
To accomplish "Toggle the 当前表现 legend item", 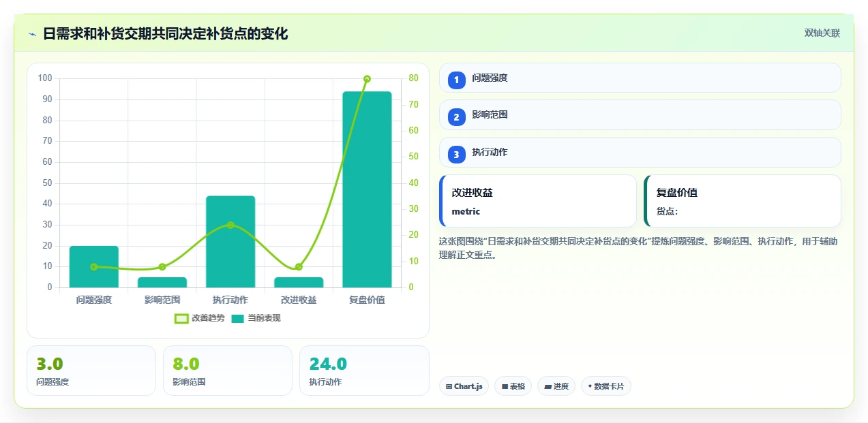I will (256, 318).
